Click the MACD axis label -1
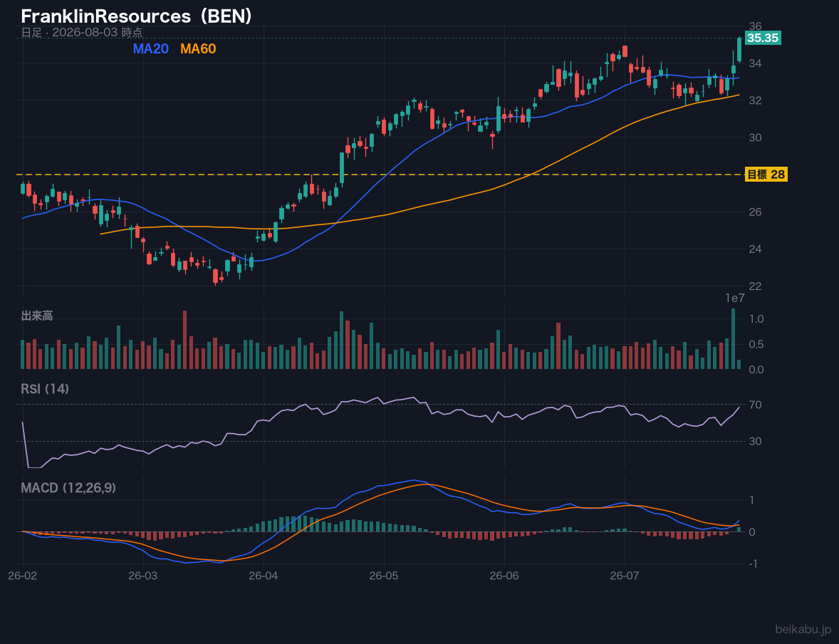The image size is (839, 644). pyautogui.click(x=752, y=563)
